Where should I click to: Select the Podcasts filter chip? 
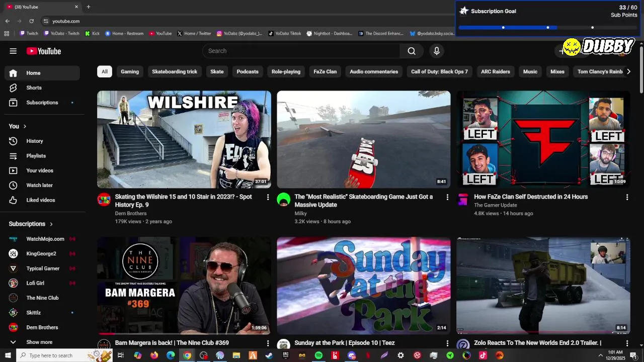[x=248, y=71]
